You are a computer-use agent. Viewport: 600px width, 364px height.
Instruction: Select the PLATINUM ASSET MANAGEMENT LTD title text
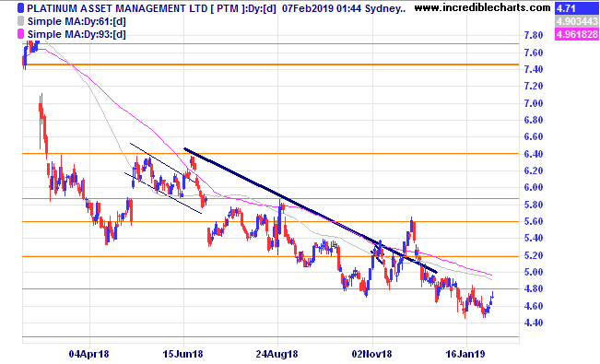click(x=117, y=8)
